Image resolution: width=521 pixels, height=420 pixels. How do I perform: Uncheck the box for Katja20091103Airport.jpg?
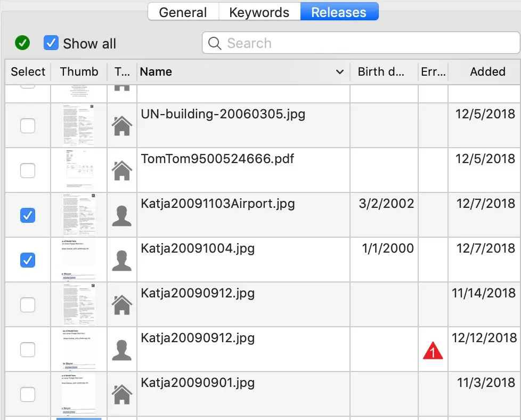pyautogui.click(x=28, y=215)
